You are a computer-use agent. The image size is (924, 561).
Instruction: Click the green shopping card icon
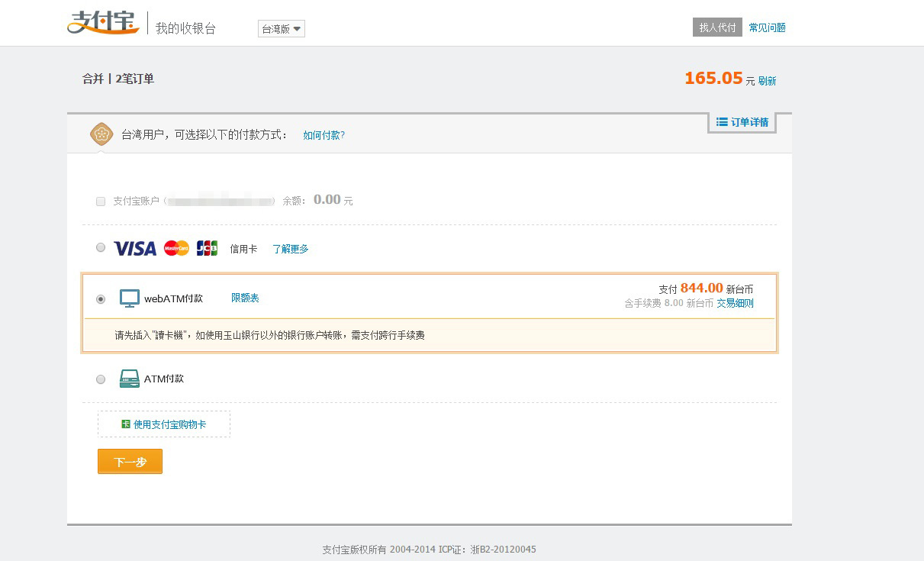pos(126,424)
